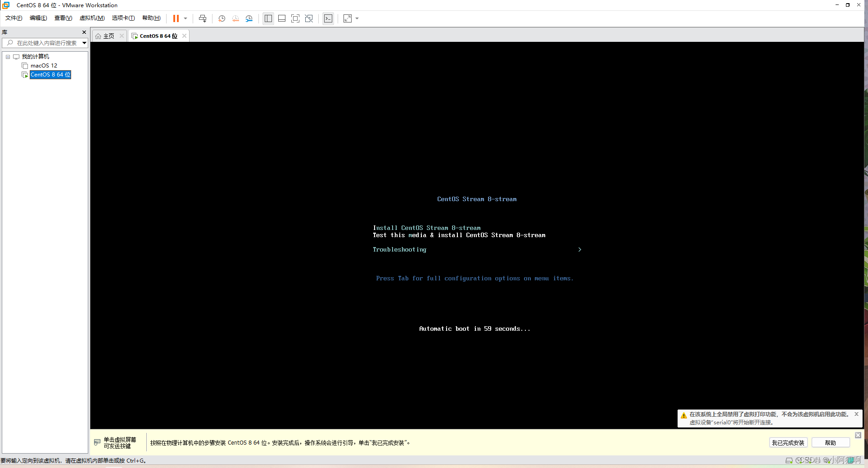Screen dimensions: 868x468
Task: Revert the virtual machine to its snapshot
Action: tap(235, 18)
